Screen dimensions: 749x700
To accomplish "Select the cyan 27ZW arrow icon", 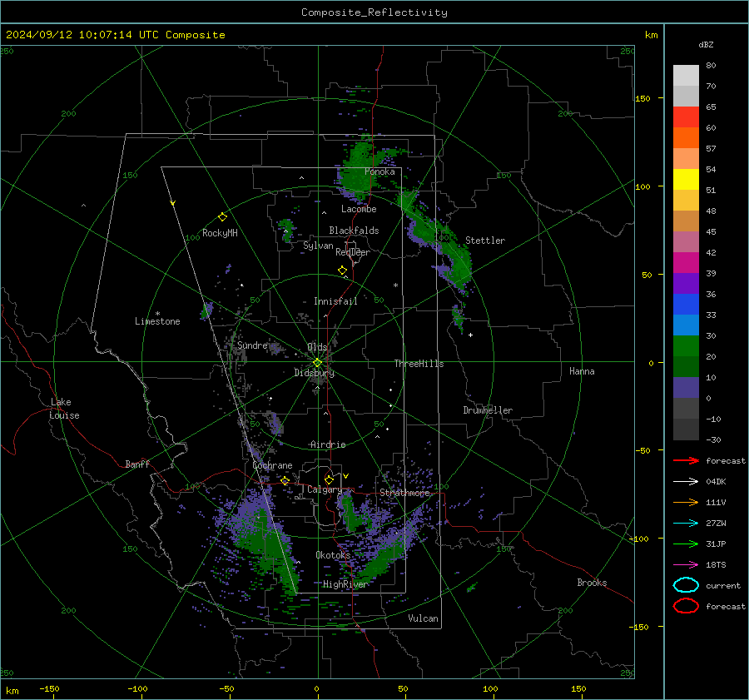I will (x=686, y=524).
